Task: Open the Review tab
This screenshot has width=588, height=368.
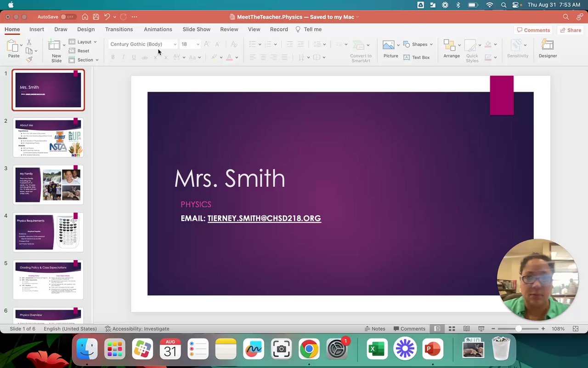Action: click(229, 29)
